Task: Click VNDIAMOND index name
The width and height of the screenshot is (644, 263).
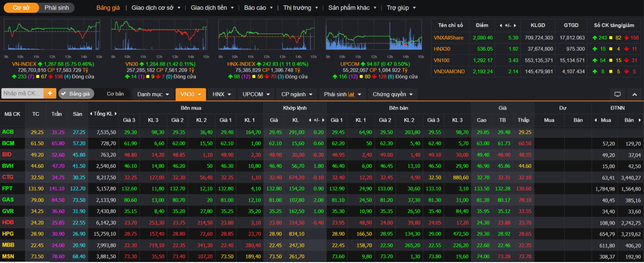Action: coord(449,71)
